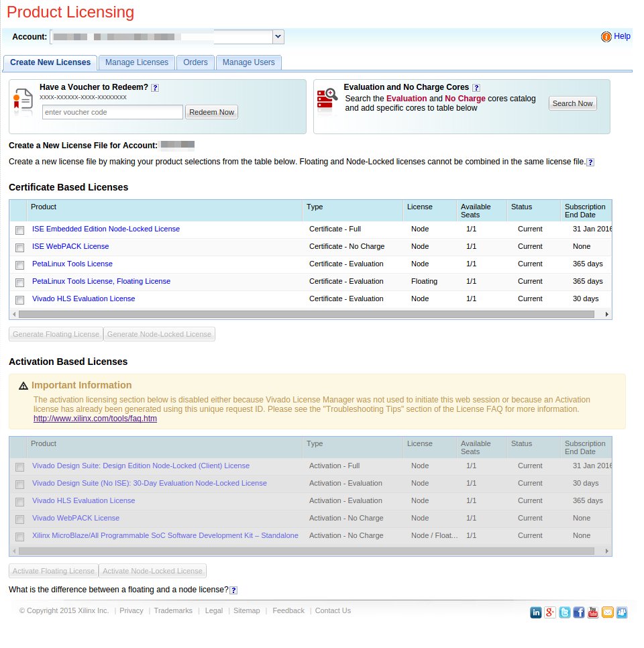644x648 pixels.
Task: Open the Facebook icon link
Action: point(579,612)
